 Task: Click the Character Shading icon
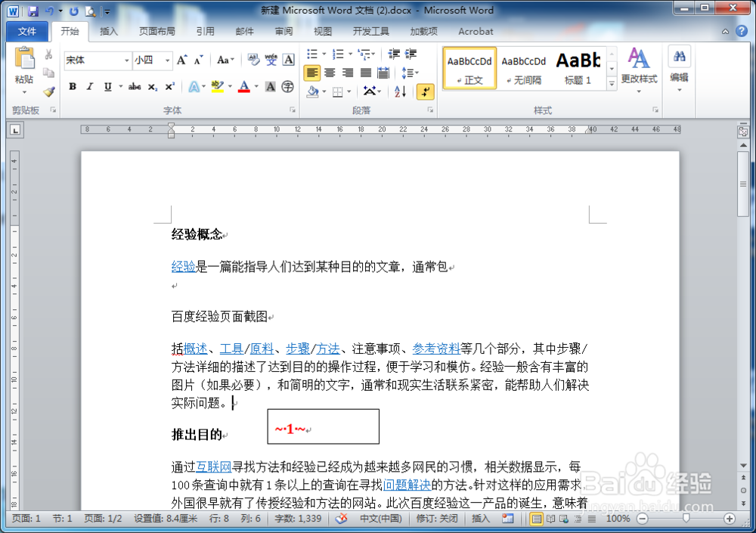coord(271,87)
